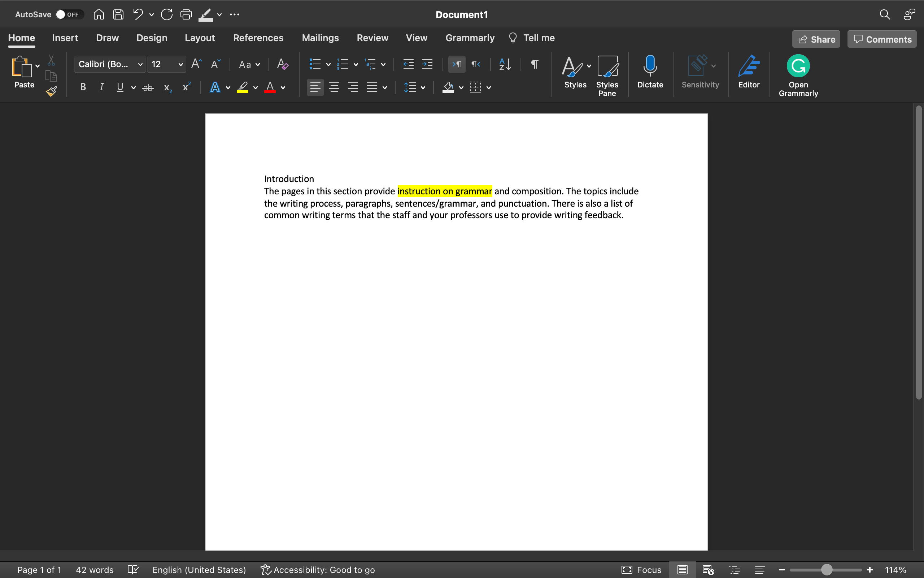
Task: Apply red font color
Action: pos(270,87)
